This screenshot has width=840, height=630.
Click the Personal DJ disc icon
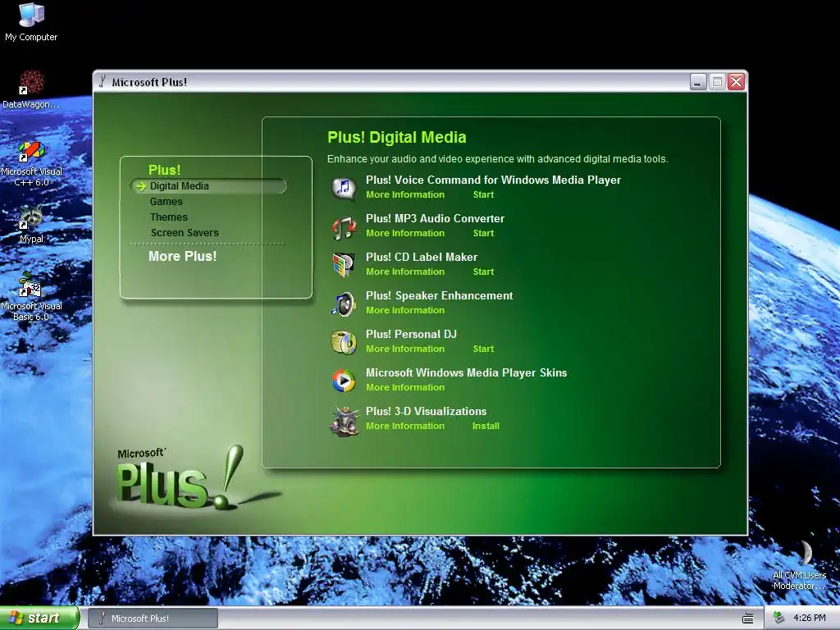point(344,342)
